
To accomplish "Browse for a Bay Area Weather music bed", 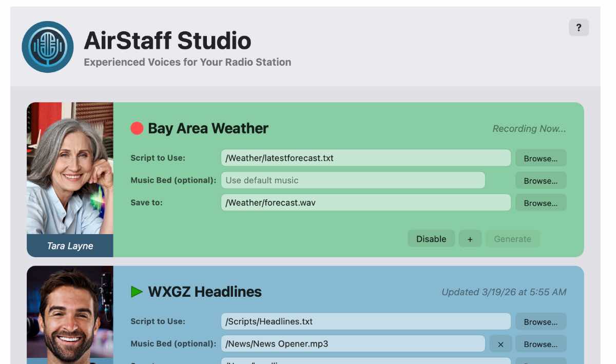I will click(541, 180).
